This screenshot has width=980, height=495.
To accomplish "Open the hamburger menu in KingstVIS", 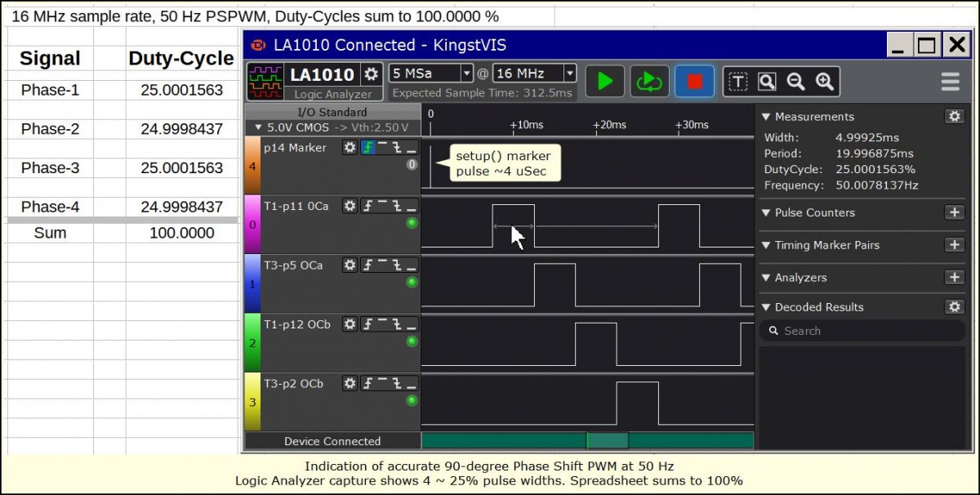I will [x=950, y=81].
